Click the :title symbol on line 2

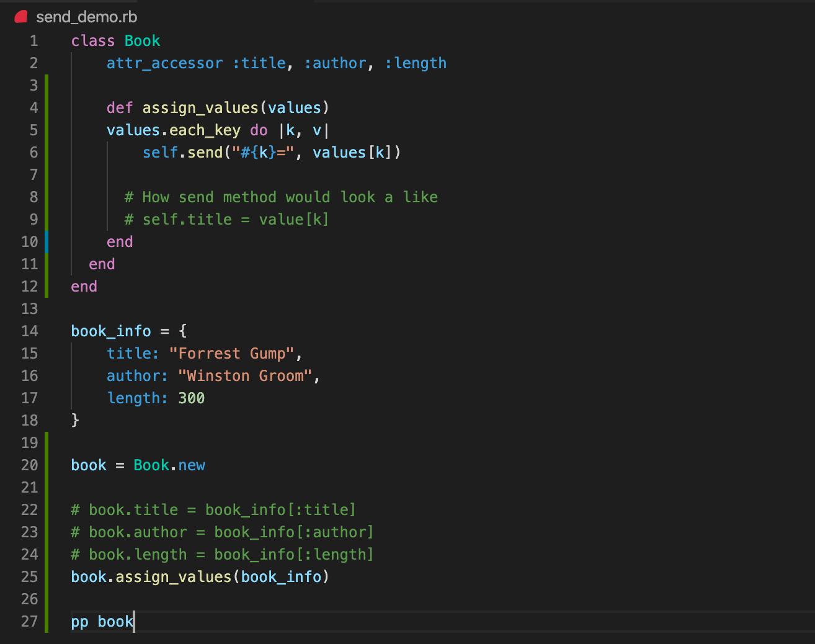pyautogui.click(x=259, y=63)
